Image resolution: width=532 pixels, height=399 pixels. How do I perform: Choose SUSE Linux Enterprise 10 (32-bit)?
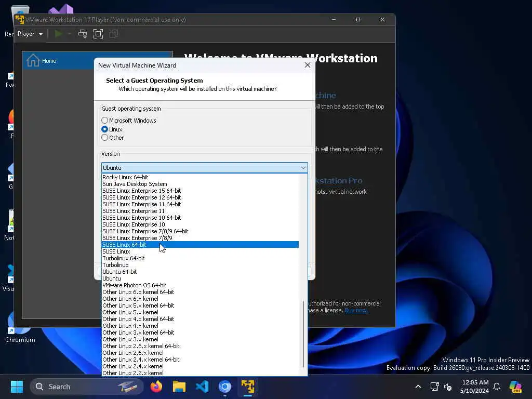click(200, 224)
